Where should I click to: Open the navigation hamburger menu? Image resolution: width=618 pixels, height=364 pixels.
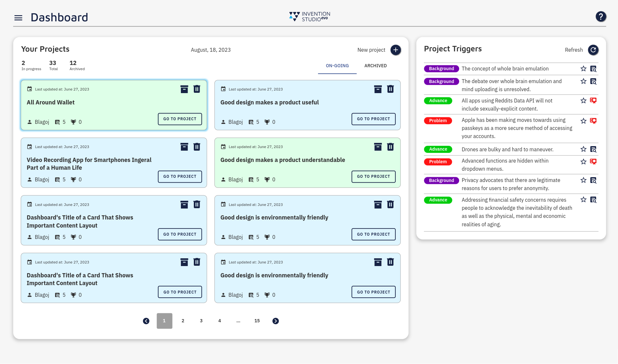point(18,17)
